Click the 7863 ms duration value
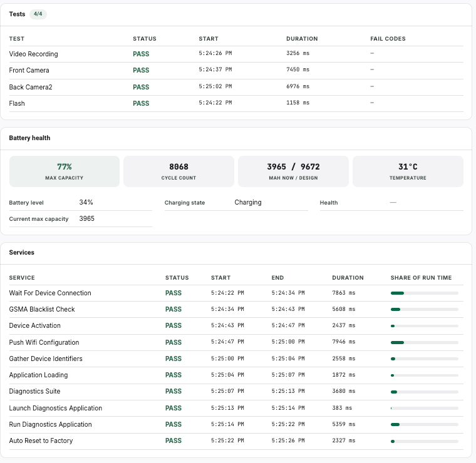This screenshot has width=476, height=463. (344, 293)
